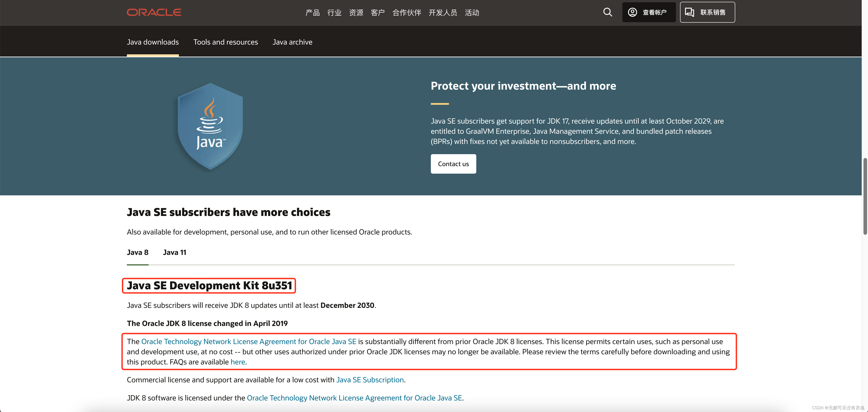Select the Java 8 tab
This screenshot has height=412, width=868.
pos(138,252)
